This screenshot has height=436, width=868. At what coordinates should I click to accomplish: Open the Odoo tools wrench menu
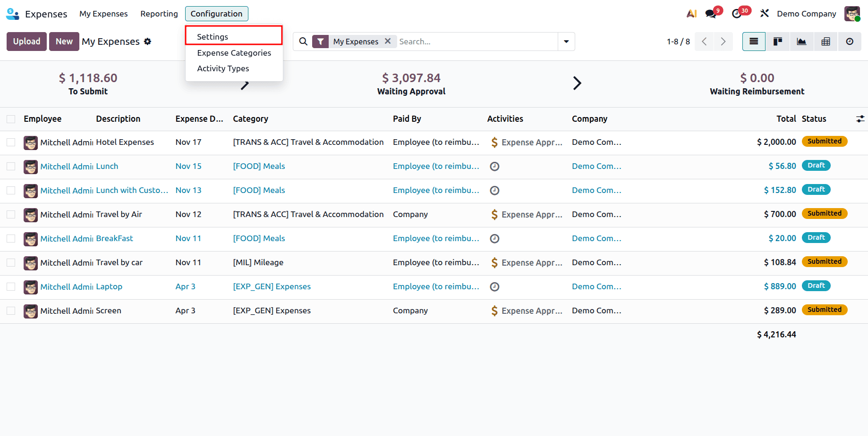pyautogui.click(x=764, y=13)
